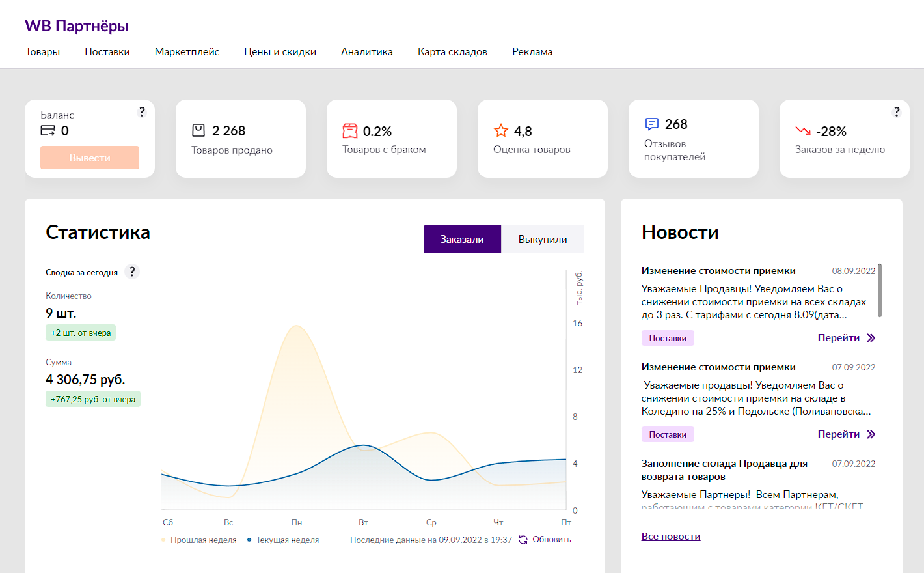Image resolution: width=924 pixels, height=573 pixels.
Task: Open the Отзывов покупателей card
Action: click(x=694, y=139)
